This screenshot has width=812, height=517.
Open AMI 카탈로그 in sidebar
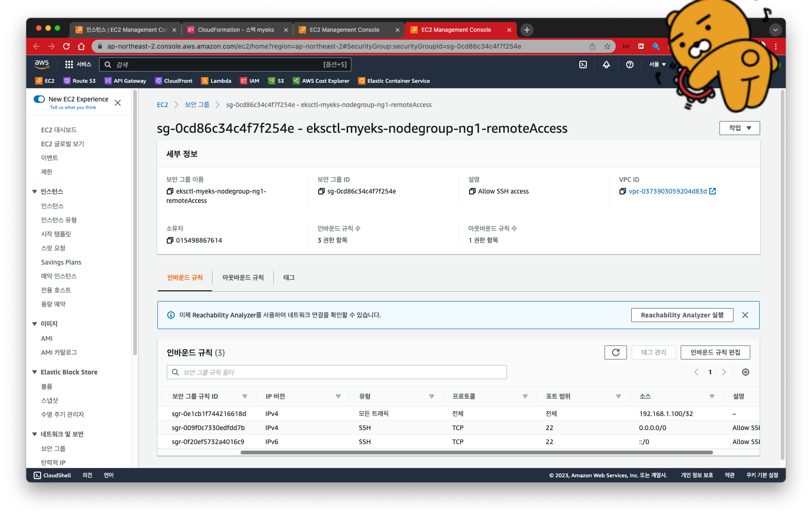point(59,352)
